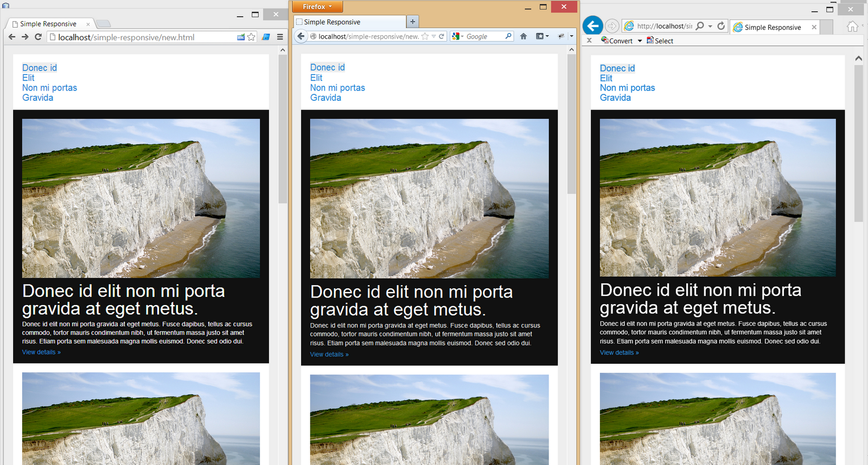This screenshot has height=465, width=868.
Task: Click Firefox's vertical scrollbar thumb
Action: tap(571, 124)
